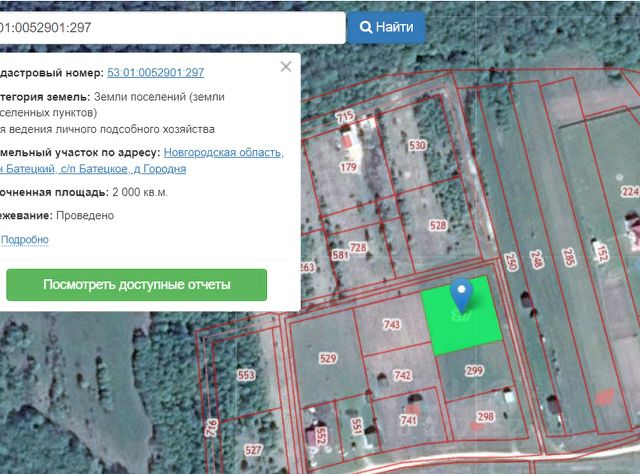Select parcel 179 on the map
The image size is (640, 474).
pos(348,167)
